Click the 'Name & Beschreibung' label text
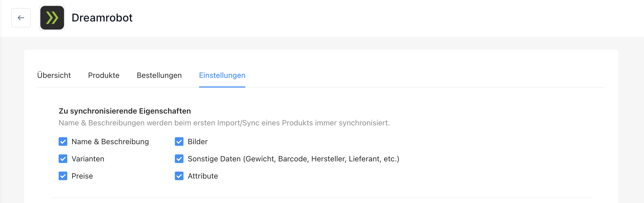Image resolution: width=644 pixels, height=203 pixels. pos(110,142)
